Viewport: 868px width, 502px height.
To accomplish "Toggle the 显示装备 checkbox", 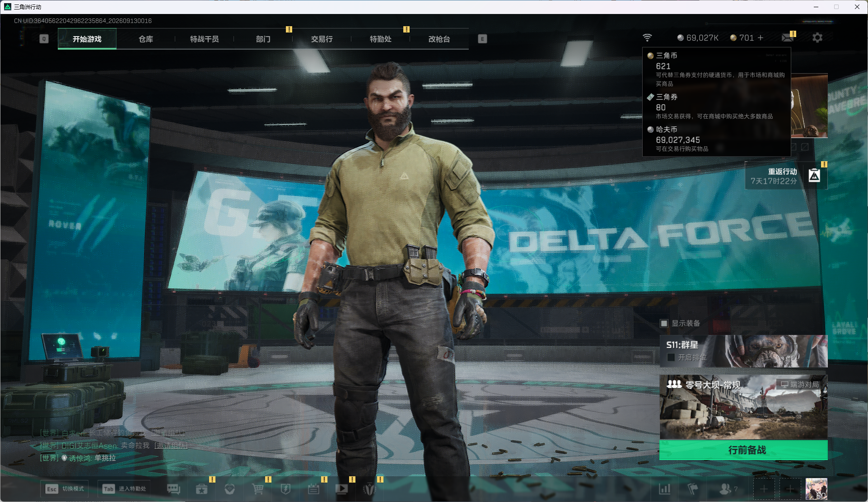I will (x=664, y=323).
